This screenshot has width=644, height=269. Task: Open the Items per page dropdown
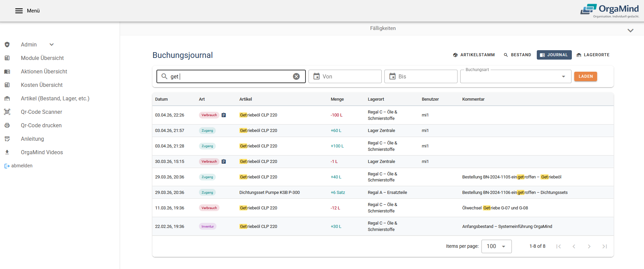pos(496,246)
